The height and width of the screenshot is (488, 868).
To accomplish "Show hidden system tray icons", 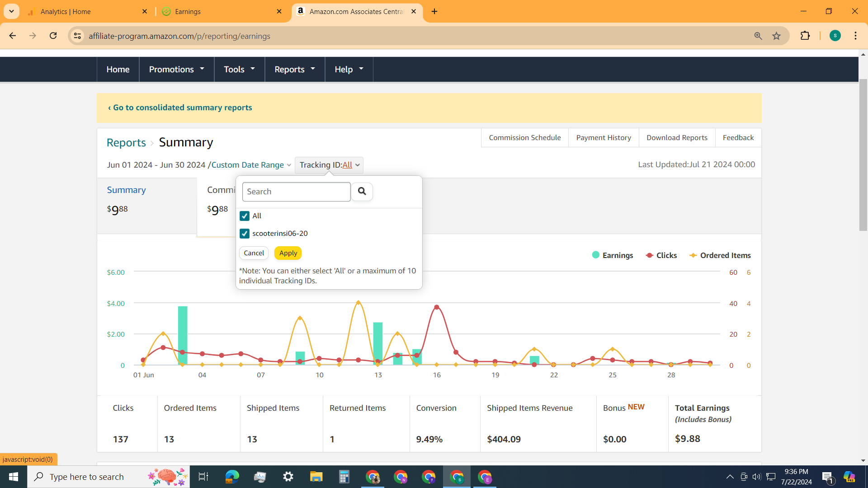I will tap(730, 477).
